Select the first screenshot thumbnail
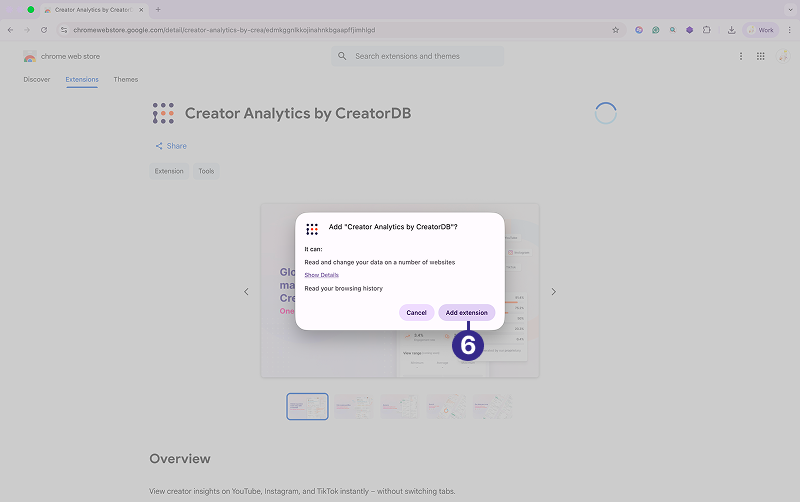 (x=307, y=407)
